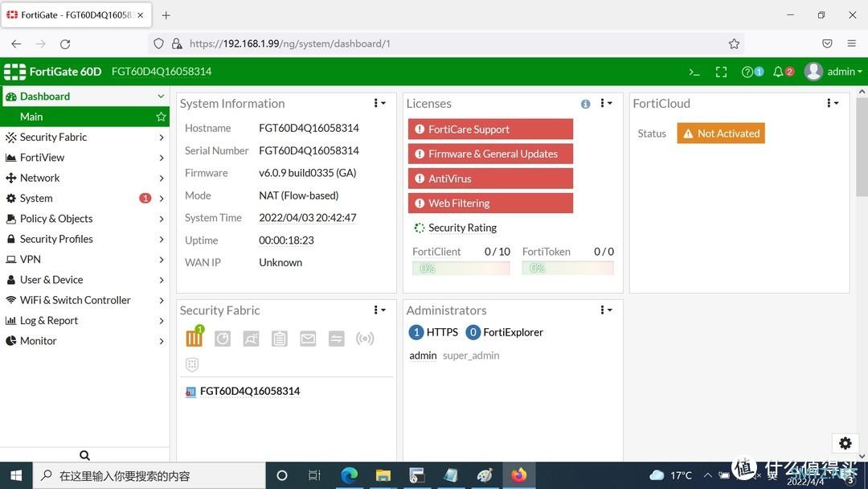Click the Firefox taskbar icon

coord(518,475)
